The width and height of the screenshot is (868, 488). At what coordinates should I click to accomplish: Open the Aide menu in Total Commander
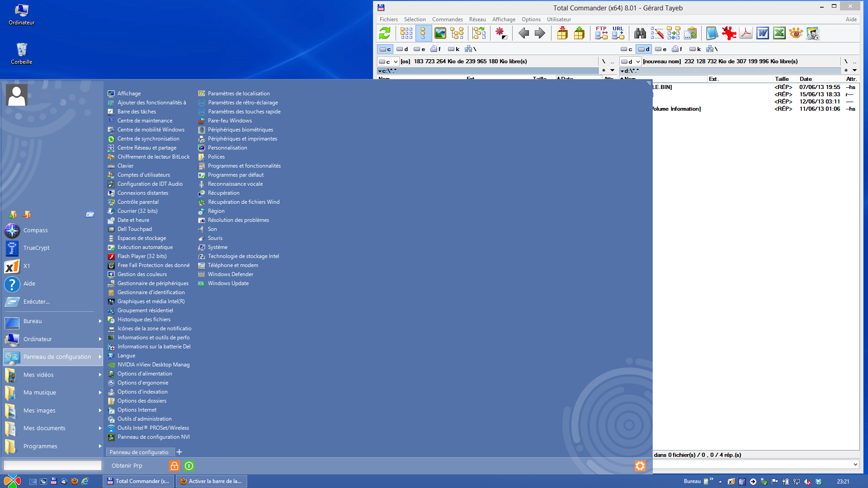click(x=851, y=19)
